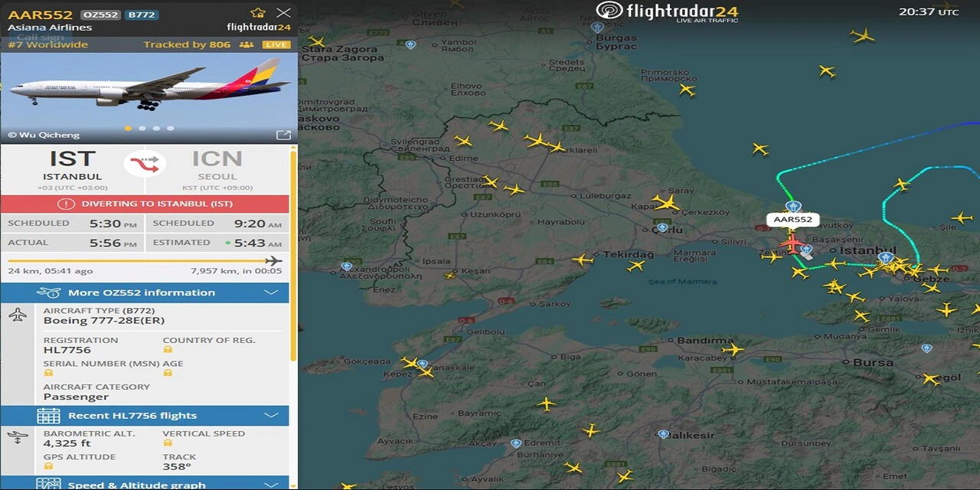Click the flightradar24 logo atop the map

point(667,11)
